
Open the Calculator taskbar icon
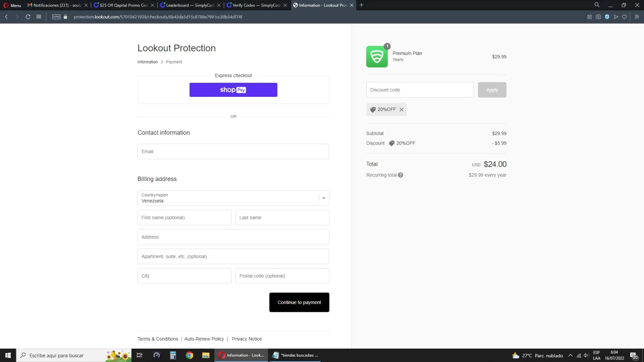click(x=173, y=355)
